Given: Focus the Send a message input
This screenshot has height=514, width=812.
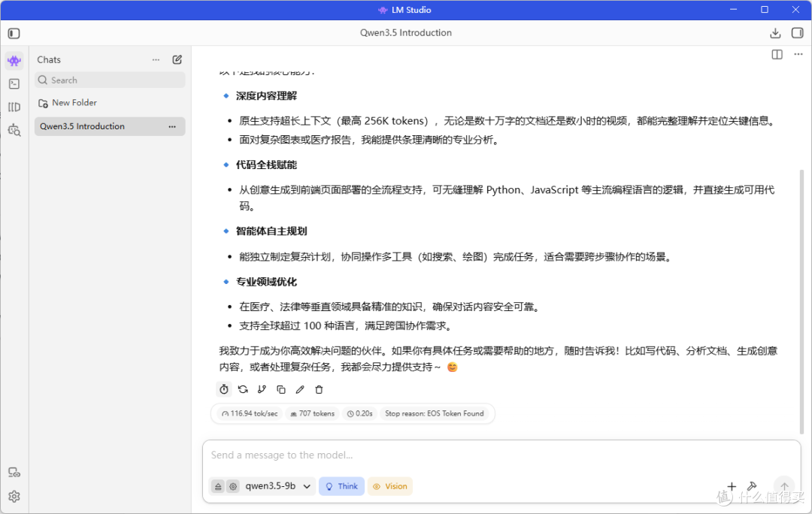Looking at the screenshot, I should click(501, 455).
